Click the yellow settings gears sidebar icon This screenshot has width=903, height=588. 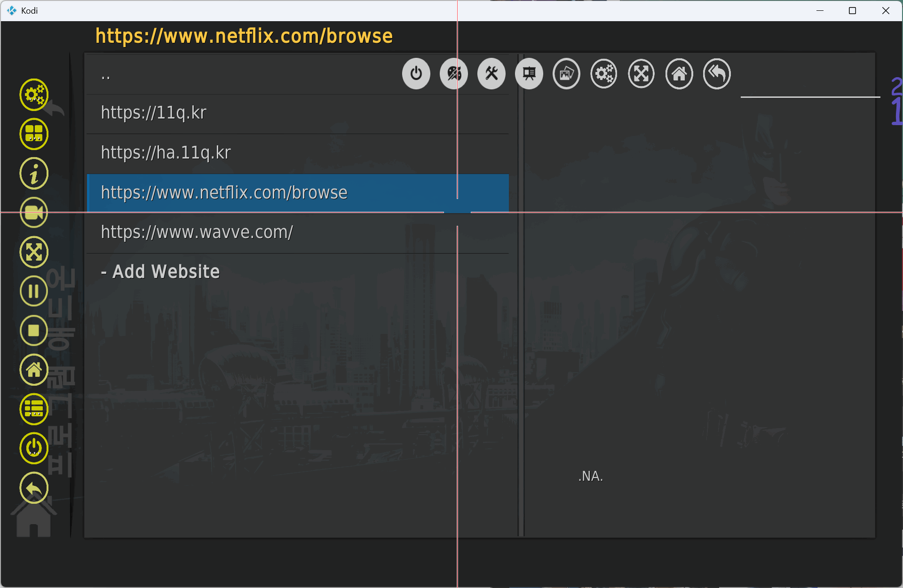pyautogui.click(x=34, y=95)
